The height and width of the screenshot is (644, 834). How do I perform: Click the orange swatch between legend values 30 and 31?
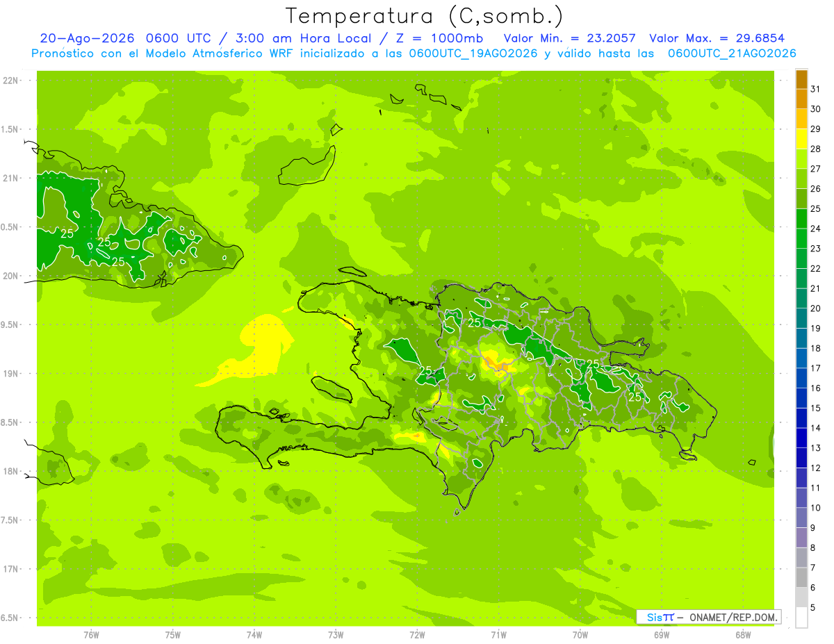click(801, 99)
